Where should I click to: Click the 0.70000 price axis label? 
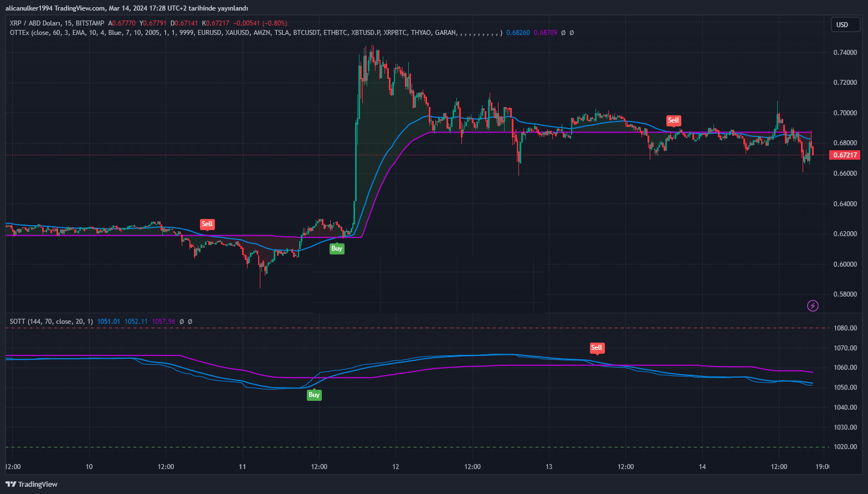pos(845,113)
